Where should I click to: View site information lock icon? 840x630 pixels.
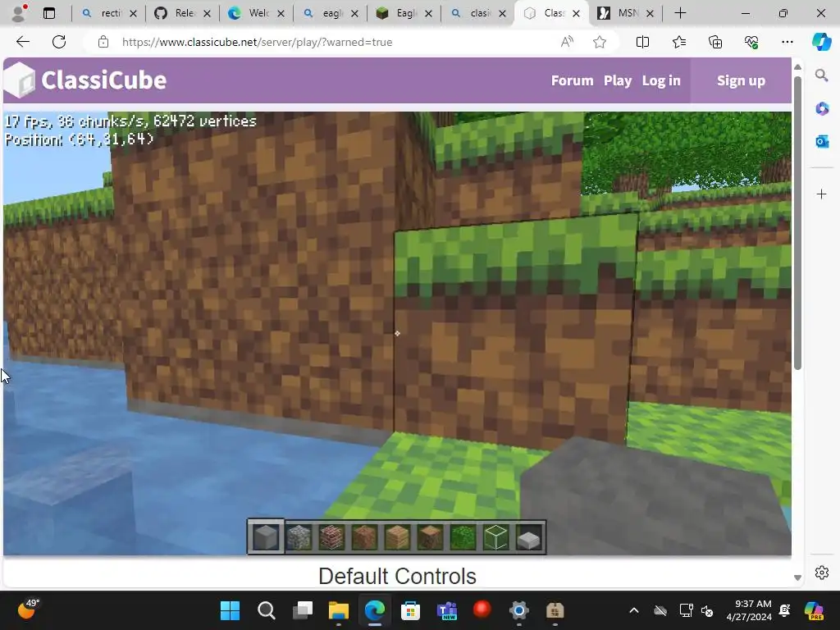(103, 42)
